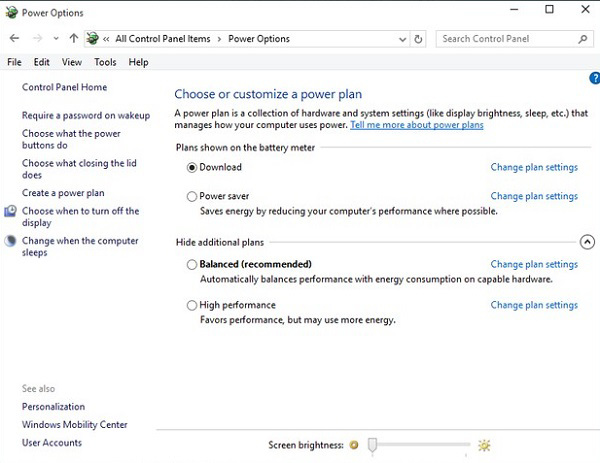Click the dim sun brightness icon

point(354,445)
